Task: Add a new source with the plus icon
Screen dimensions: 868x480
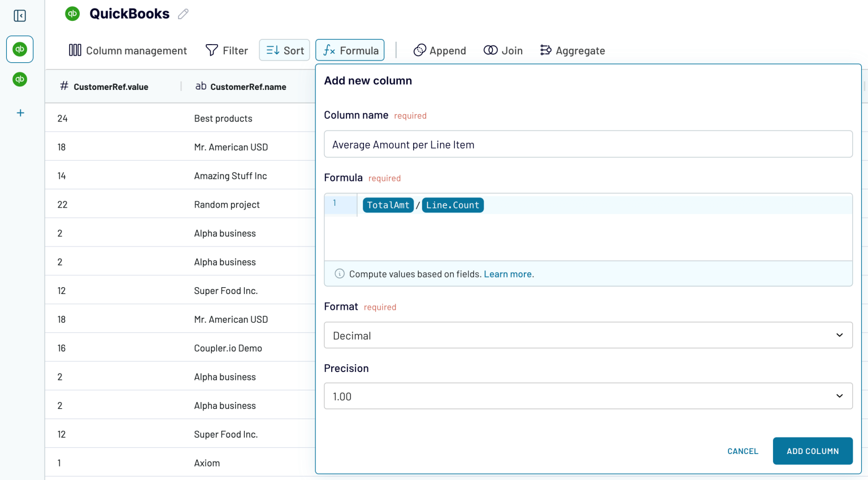Action: [x=20, y=113]
